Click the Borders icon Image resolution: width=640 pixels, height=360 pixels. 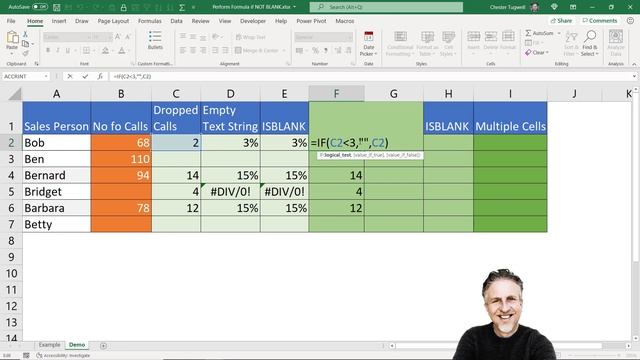click(86, 51)
